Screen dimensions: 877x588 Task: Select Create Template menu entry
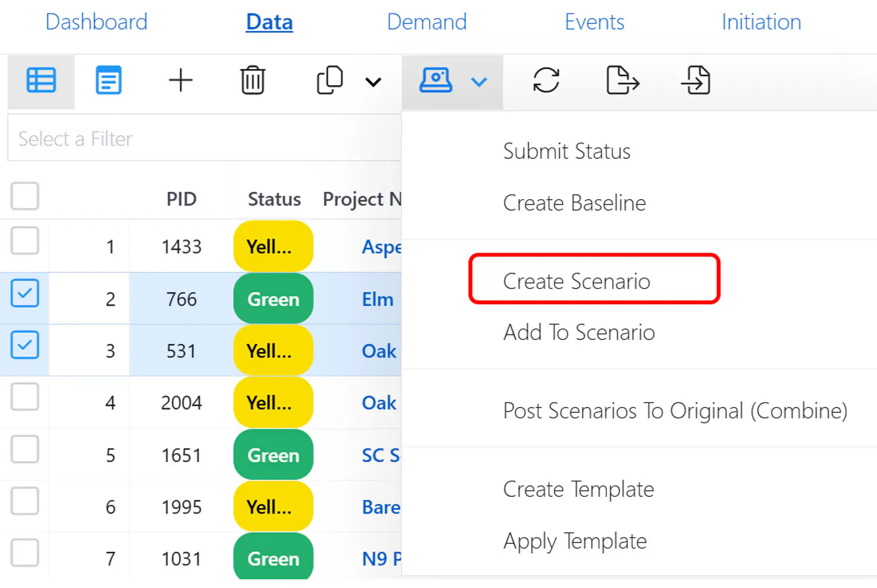tap(578, 489)
